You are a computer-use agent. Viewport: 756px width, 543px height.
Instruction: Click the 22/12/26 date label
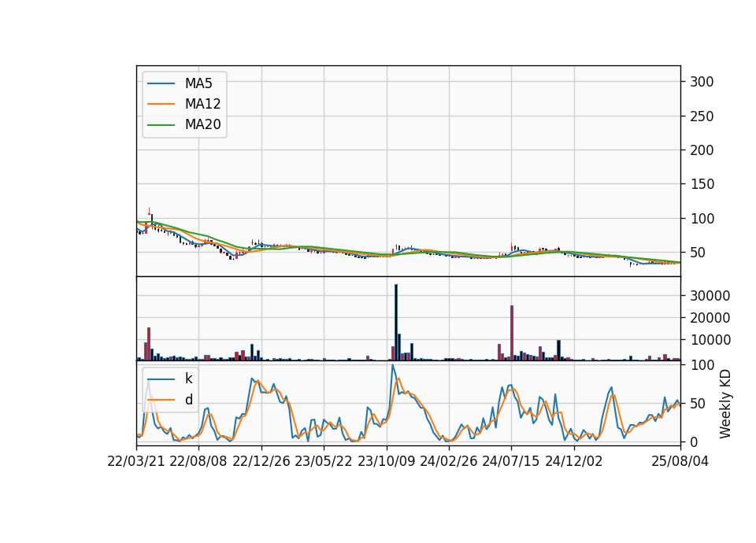(261, 461)
